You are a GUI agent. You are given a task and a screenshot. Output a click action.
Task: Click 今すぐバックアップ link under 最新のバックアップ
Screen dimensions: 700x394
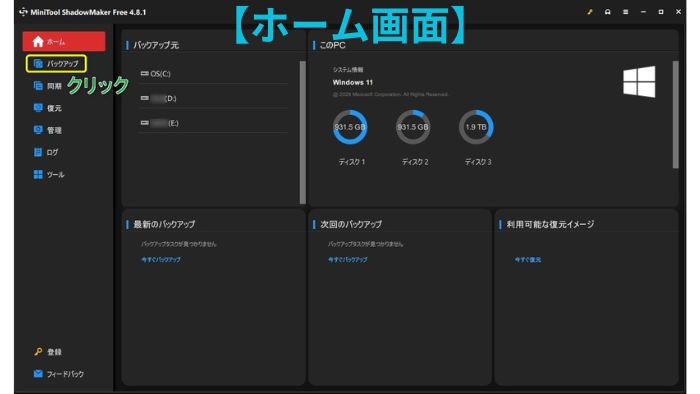(161, 259)
